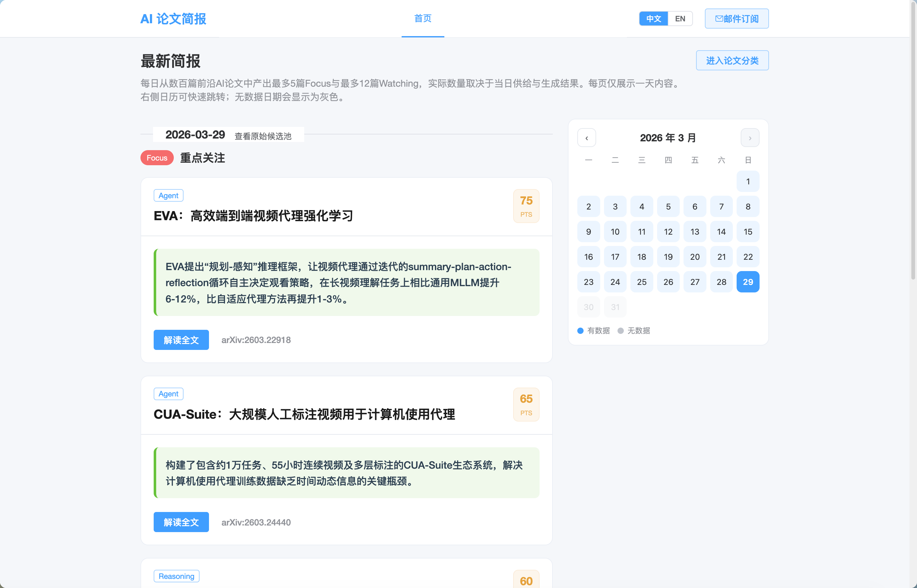Click the 65 PTS score badge
Viewport: 917px width, 588px height.
coord(526,404)
